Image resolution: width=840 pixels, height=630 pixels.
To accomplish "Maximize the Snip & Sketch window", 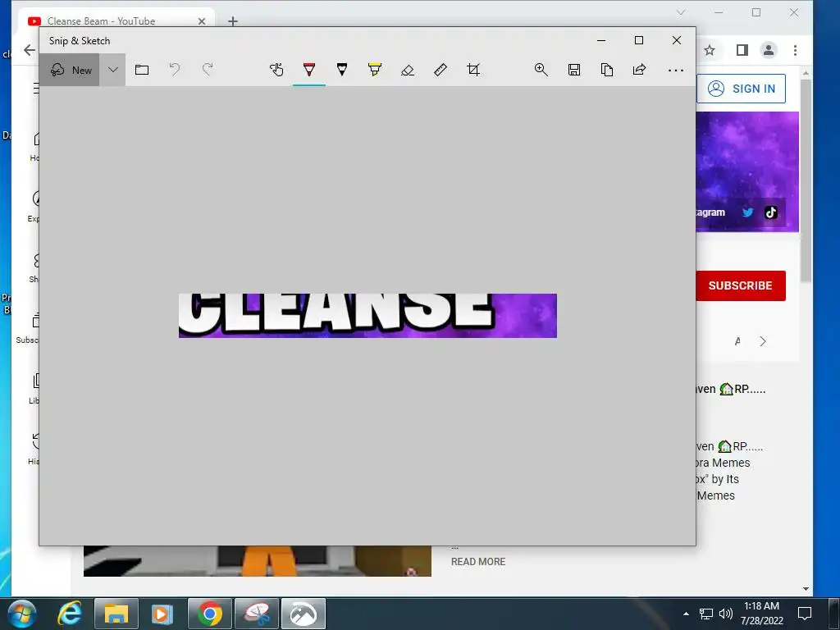I will (x=638, y=40).
